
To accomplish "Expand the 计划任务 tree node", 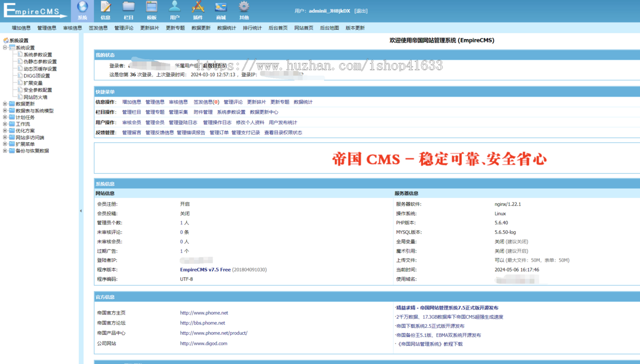I will pos(5,117).
